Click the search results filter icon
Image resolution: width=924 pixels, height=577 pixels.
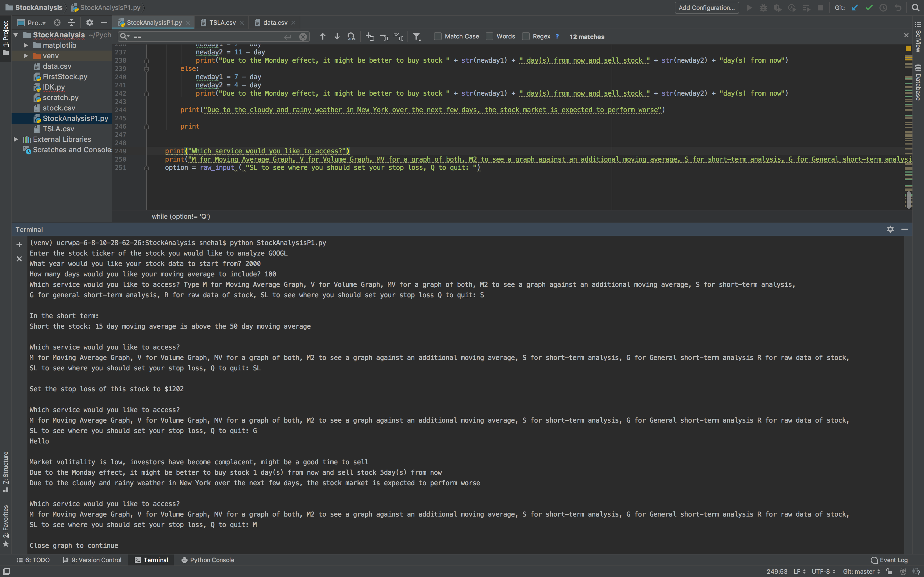[x=416, y=37]
